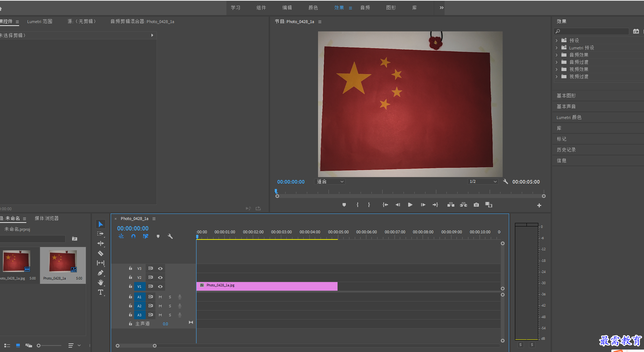The image size is (644, 352).
Task: Click the timeline horizontal zoom scrollbar
Action: 136,346
